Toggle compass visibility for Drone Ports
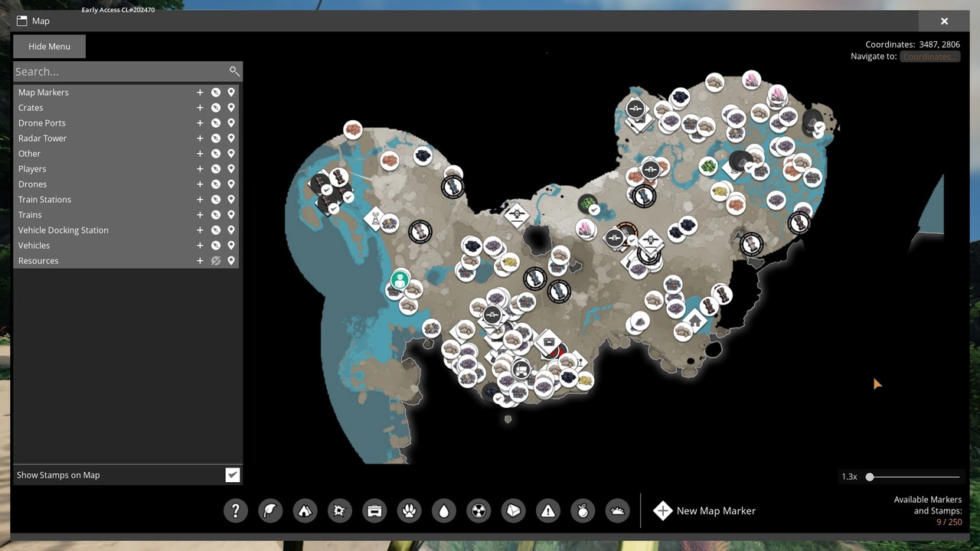Image resolution: width=980 pixels, height=551 pixels. tap(216, 123)
